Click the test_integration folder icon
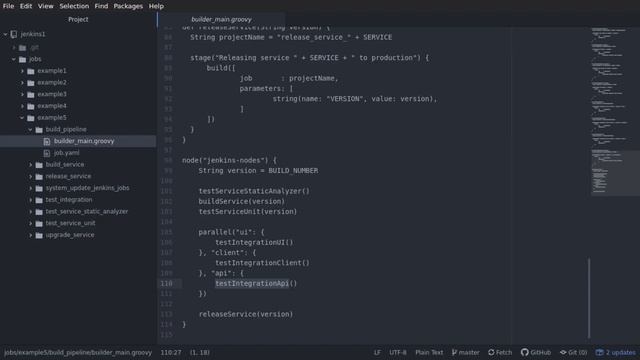640x360 pixels. (x=39, y=200)
